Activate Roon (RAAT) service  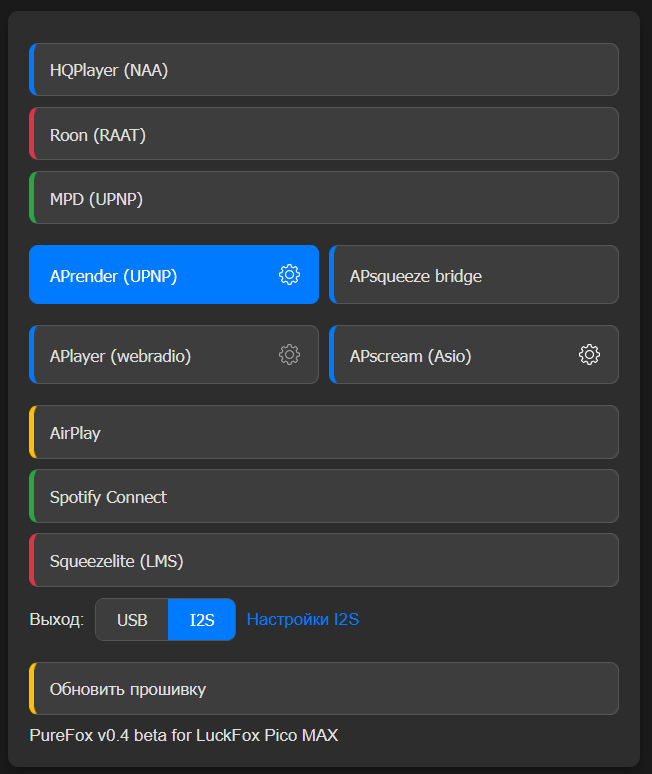[x=324, y=134]
